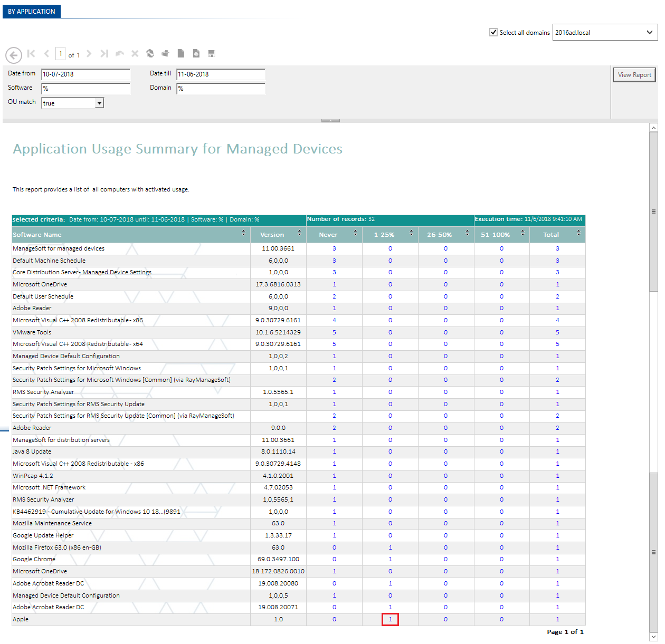Click the Date from input field
The height and width of the screenshot is (644, 665).
coord(85,74)
